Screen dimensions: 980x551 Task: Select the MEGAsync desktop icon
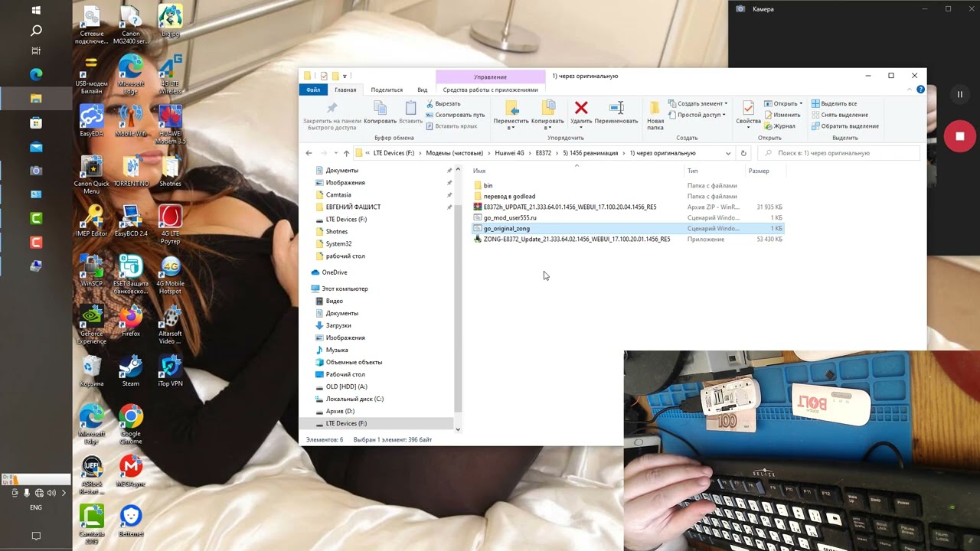(131, 471)
